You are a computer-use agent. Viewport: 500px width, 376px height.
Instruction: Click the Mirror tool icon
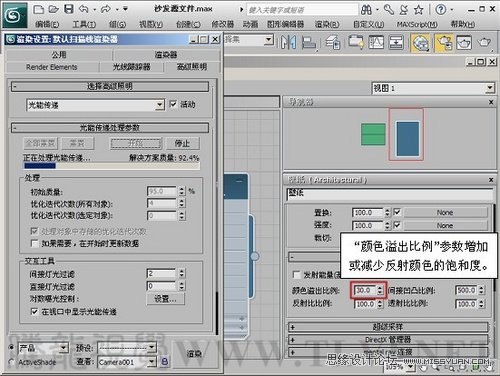(288, 42)
